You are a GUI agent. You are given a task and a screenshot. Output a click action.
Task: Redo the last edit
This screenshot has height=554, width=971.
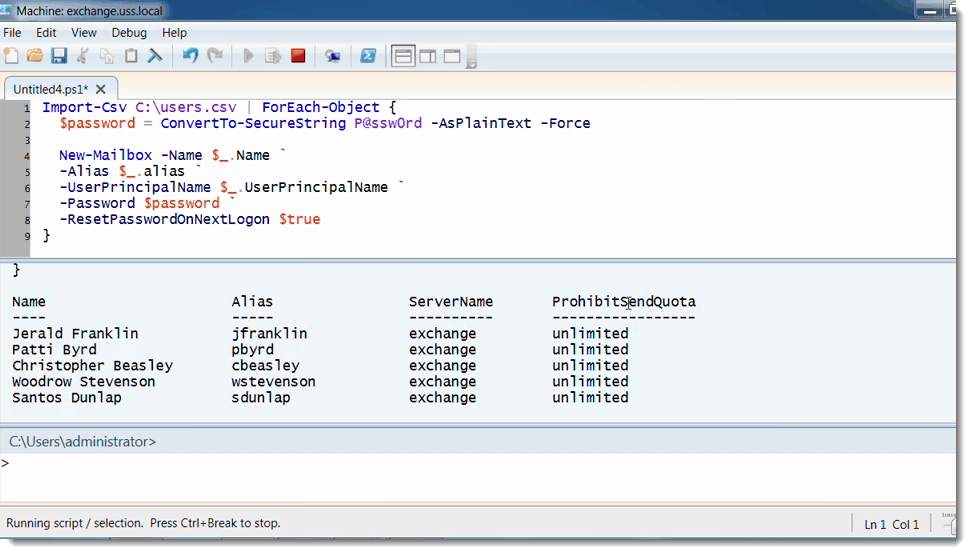pyautogui.click(x=215, y=56)
